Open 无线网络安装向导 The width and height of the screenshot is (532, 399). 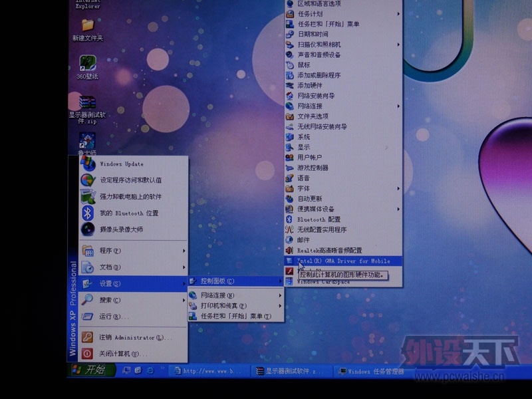(343, 126)
